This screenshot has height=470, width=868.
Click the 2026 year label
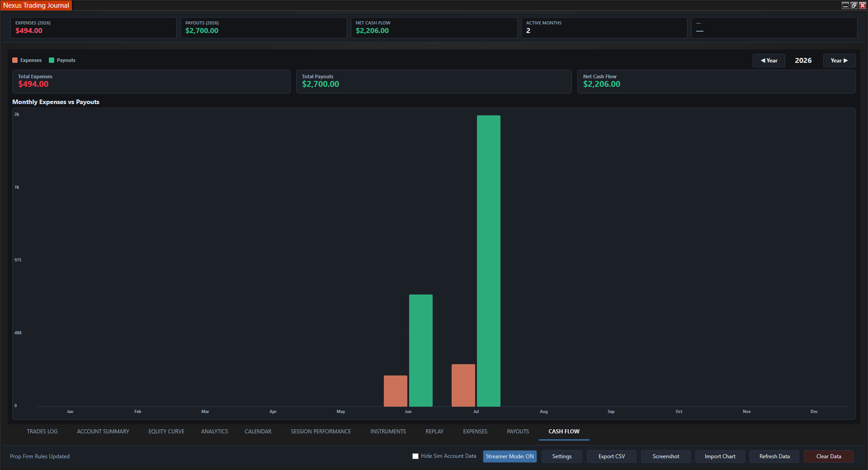pyautogui.click(x=803, y=61)
